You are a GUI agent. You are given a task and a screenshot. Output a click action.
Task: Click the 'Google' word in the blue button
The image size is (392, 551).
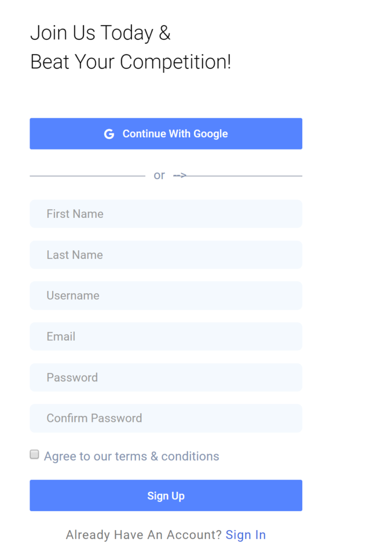click(x=211, y=134)
